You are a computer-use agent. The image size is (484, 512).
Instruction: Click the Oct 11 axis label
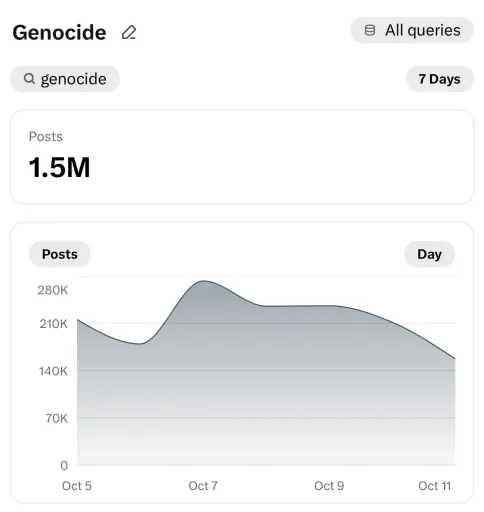coord(435,486)
